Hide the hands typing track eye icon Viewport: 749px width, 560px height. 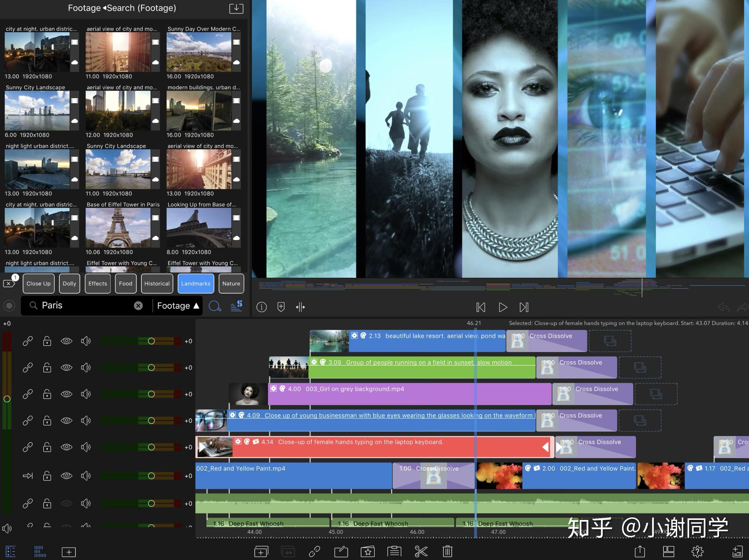[x=66, y=447]
